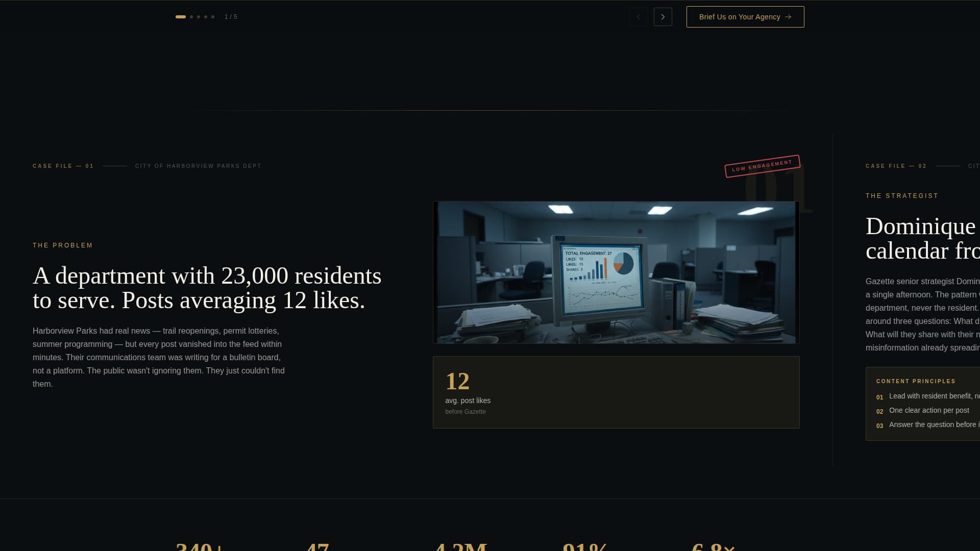
Task: Click the Case File — 01 label
Action: (x=63, y=166)
